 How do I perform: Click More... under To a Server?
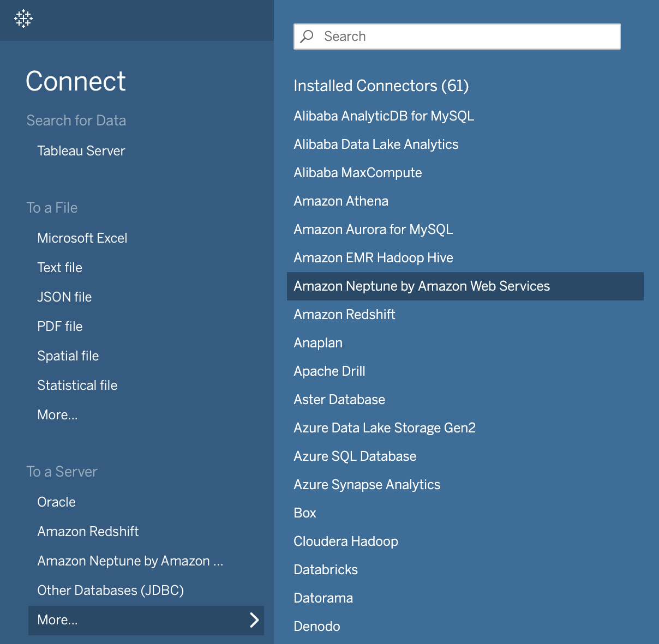[146, 621]
